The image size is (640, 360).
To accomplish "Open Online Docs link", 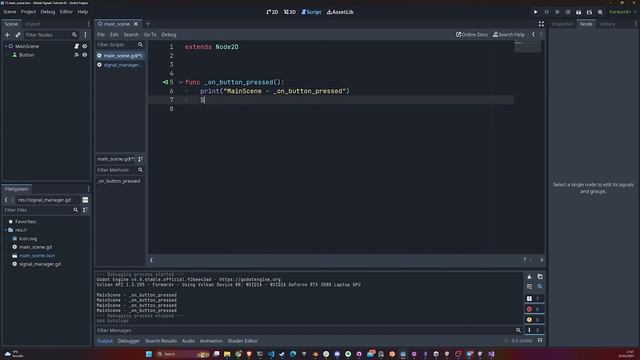I will coord(472,35).
